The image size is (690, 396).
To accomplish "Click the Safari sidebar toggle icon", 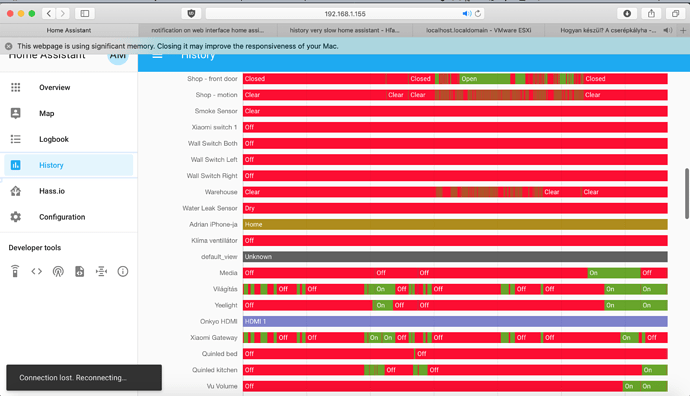I will [x=84, y=14].
